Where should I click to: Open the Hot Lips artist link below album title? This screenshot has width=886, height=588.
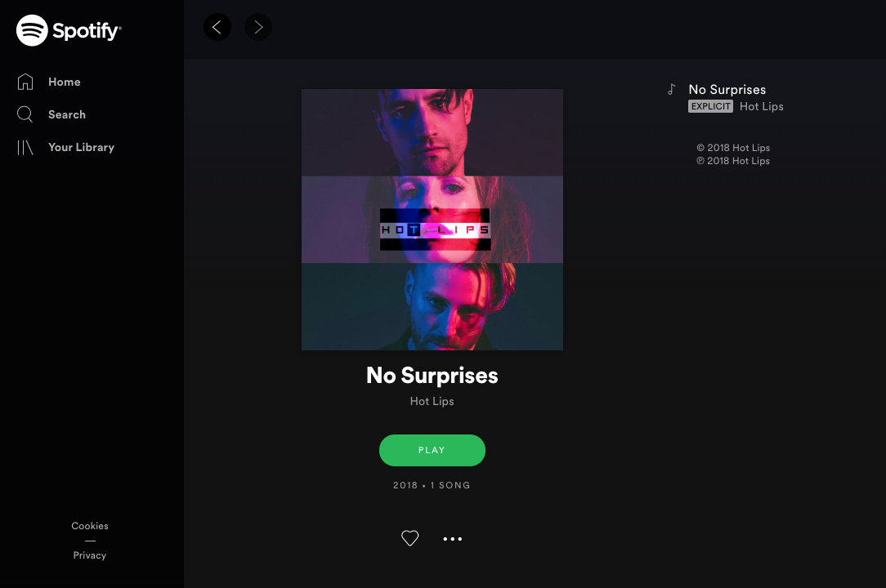[432, 401]
